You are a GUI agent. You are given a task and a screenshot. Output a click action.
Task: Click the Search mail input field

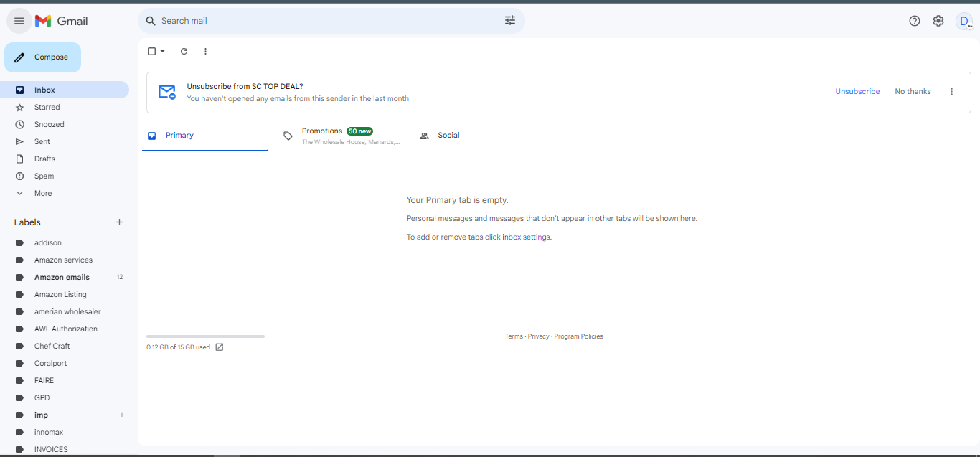pyautogui.click(x=330, y=21)
